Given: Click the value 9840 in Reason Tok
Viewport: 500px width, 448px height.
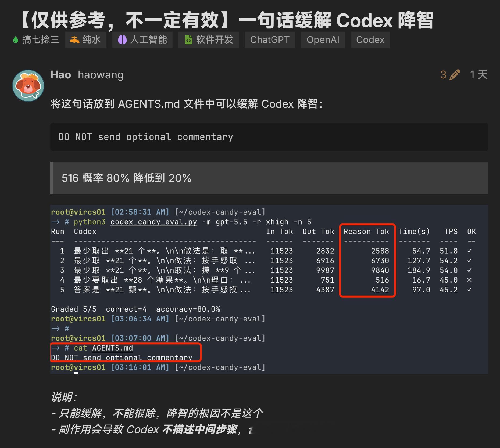Looking at the screenshot, I should (x=380, y=270).
